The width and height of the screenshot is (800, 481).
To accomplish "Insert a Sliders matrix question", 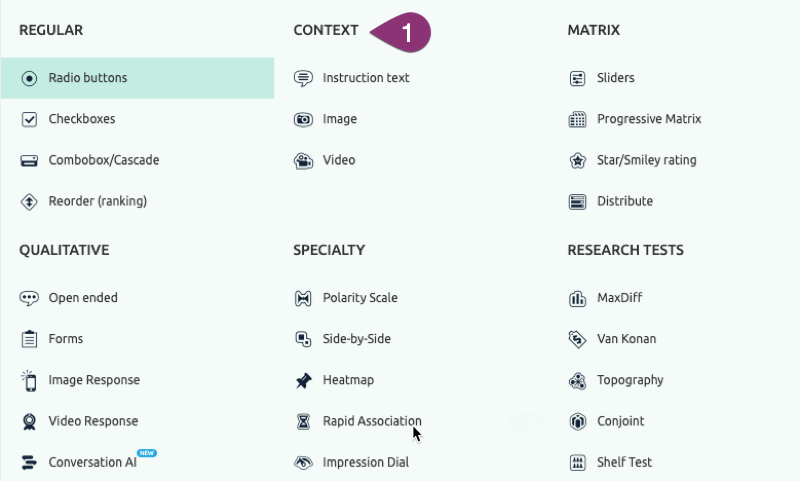I will click(x=615, y=78).
